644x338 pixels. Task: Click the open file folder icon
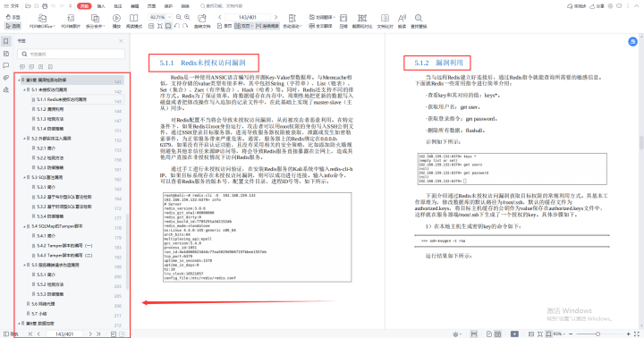click(x=28, y=6)
